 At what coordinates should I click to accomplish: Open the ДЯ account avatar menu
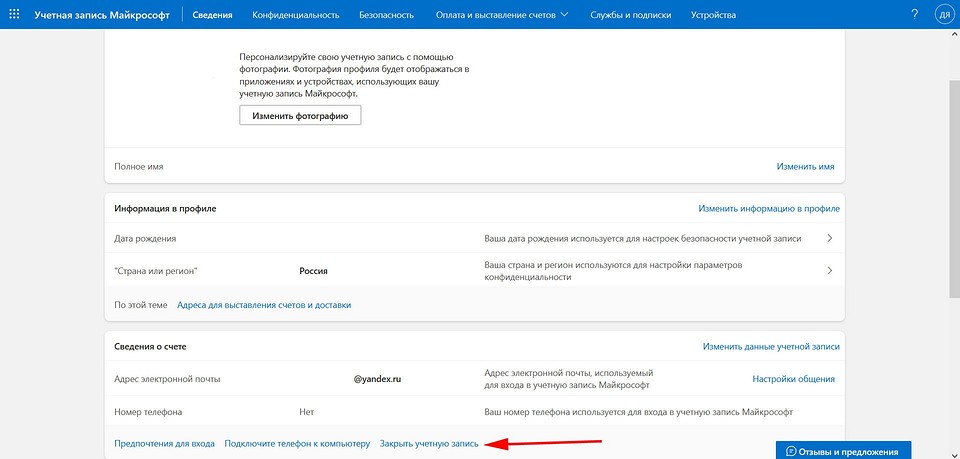click(945, 14)
